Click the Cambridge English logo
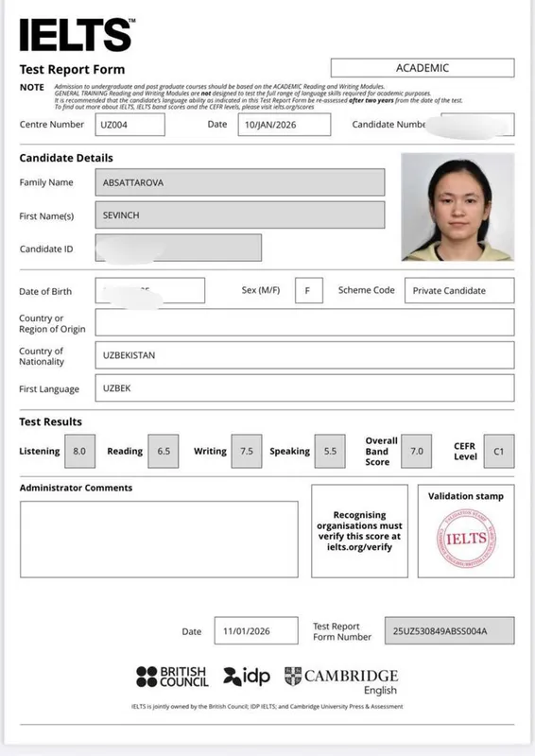Image resolution: width=535 pixels, height=756 pixels. coord(341,680)
